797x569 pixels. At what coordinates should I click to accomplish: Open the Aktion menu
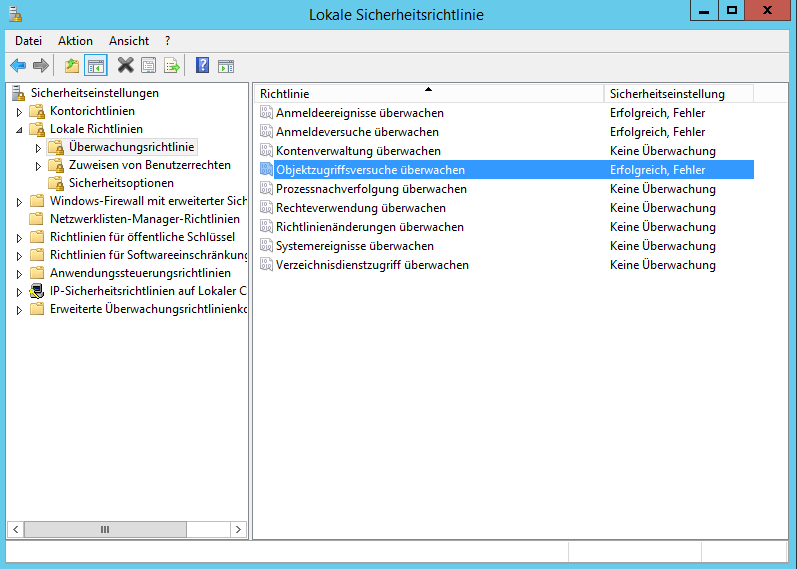[x=75, y=41]
